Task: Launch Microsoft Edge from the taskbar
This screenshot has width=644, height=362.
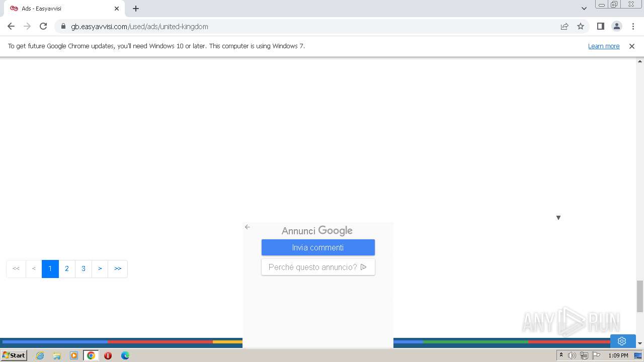Action: click(x=125, y=355)
